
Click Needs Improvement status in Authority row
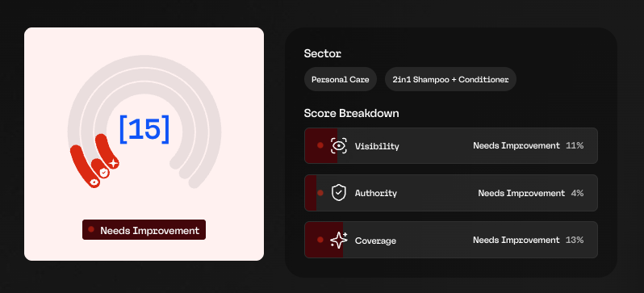pos(521,193)
